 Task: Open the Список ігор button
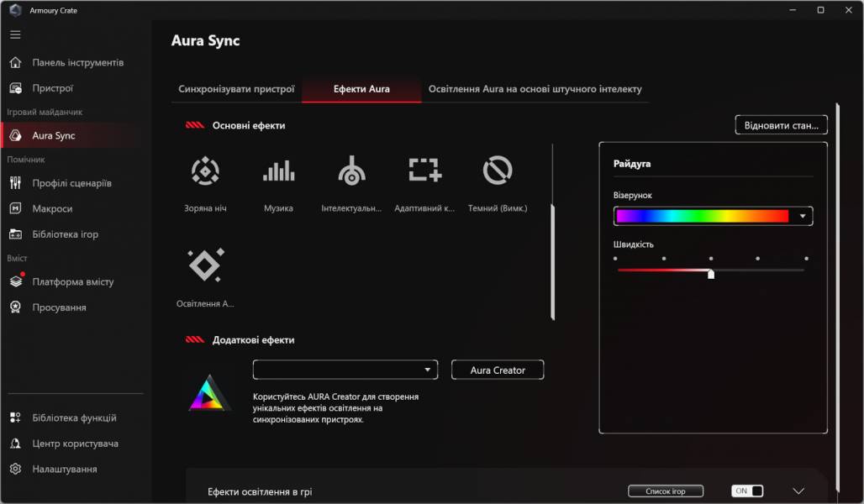666,491
